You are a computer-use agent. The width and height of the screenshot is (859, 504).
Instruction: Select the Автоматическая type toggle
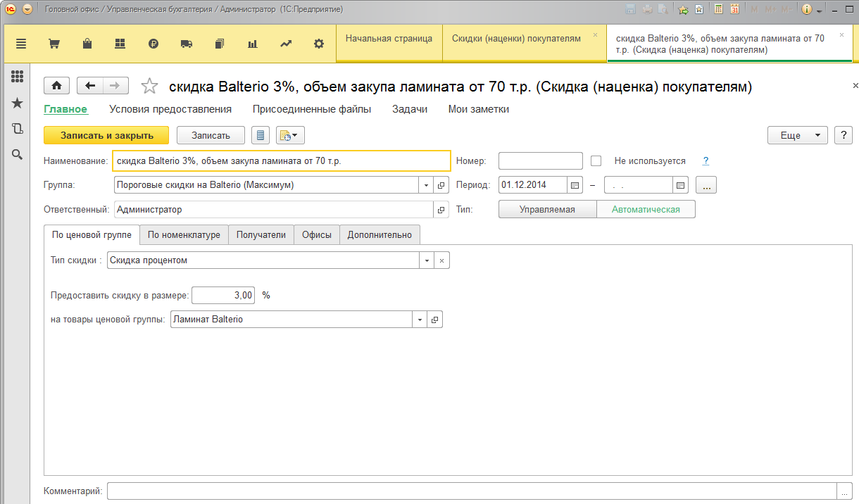[646, 210]
